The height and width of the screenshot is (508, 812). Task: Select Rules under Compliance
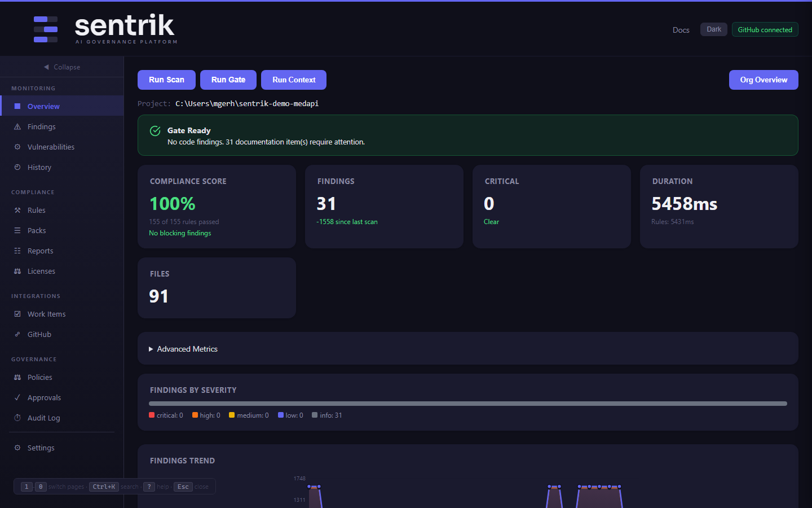[62, 210]
